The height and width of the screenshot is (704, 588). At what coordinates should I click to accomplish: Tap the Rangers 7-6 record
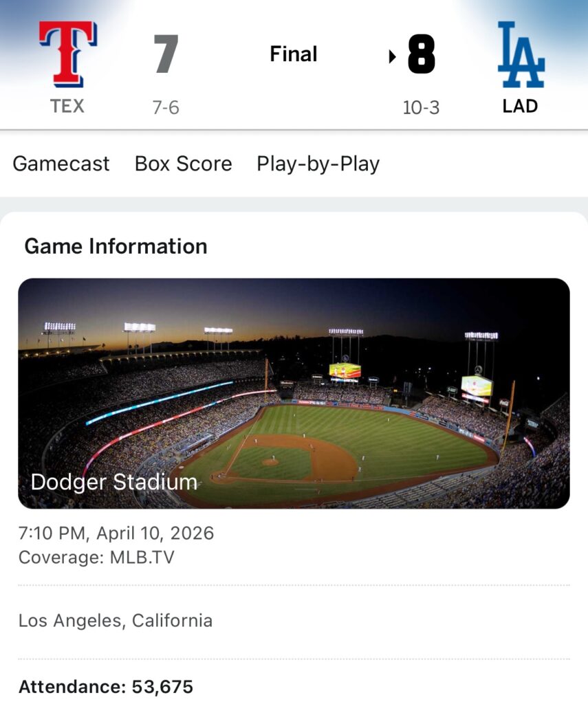[166, 107]
